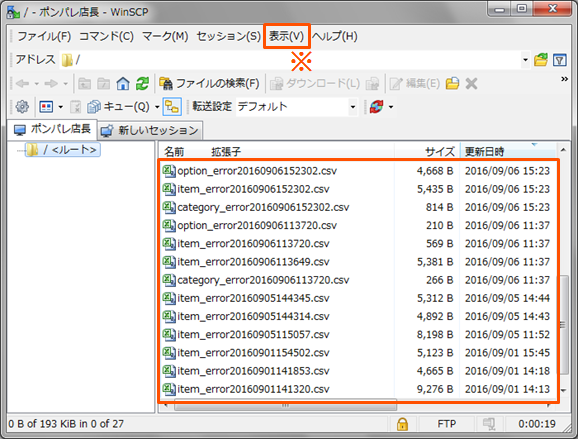
Task: Click the horizontal scrollbar under the file list
Action: pos(285,406)
